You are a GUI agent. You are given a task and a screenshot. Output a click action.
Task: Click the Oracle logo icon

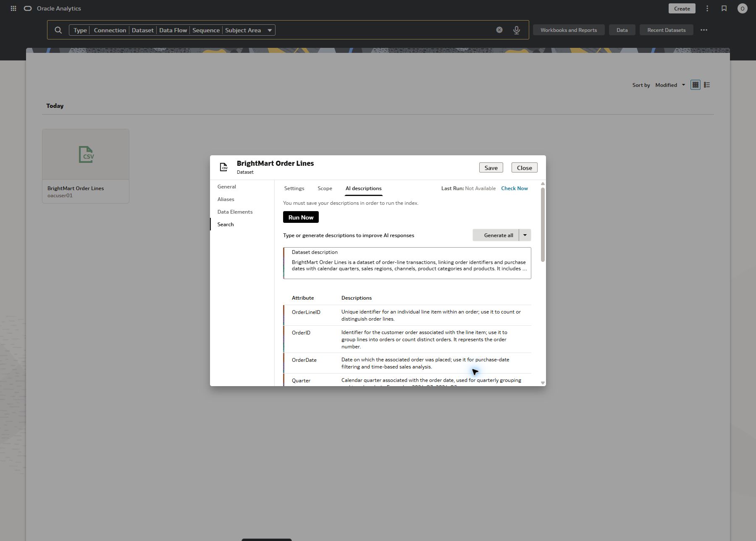28,8
